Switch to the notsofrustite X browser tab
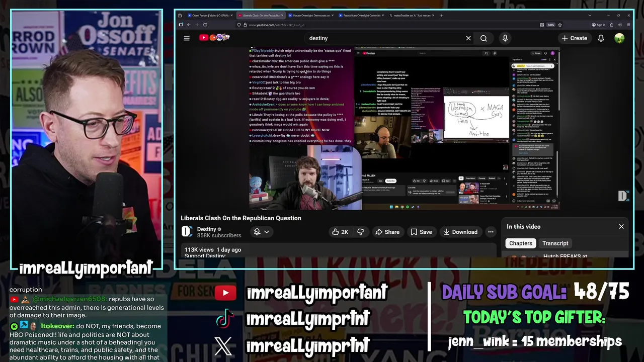This screenshot has width=644, height=362. coord(412,16)
